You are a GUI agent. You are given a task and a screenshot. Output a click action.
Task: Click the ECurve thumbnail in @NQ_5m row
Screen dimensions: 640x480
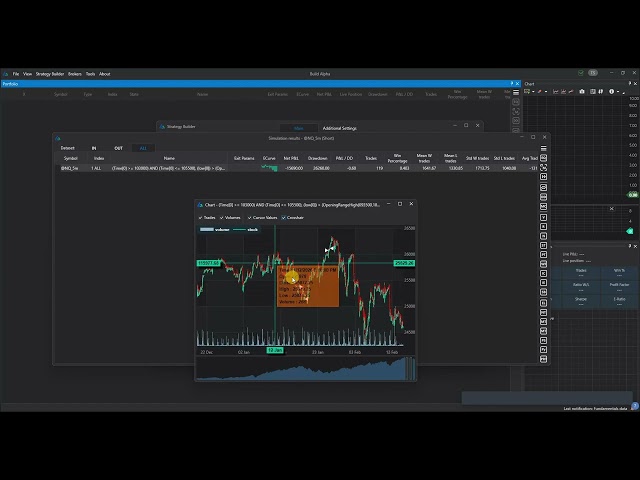click(x=269, y=168)
